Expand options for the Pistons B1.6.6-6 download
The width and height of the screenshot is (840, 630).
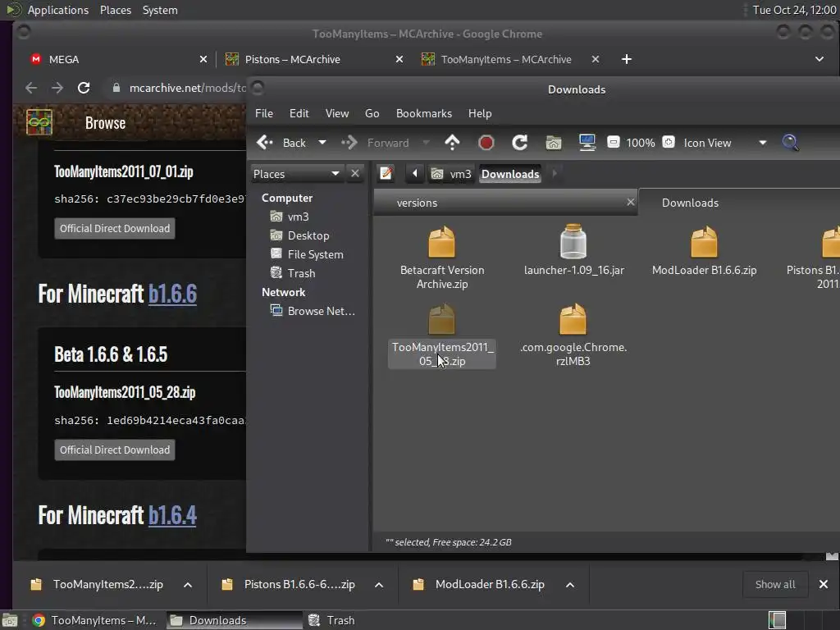click(379, 585)
